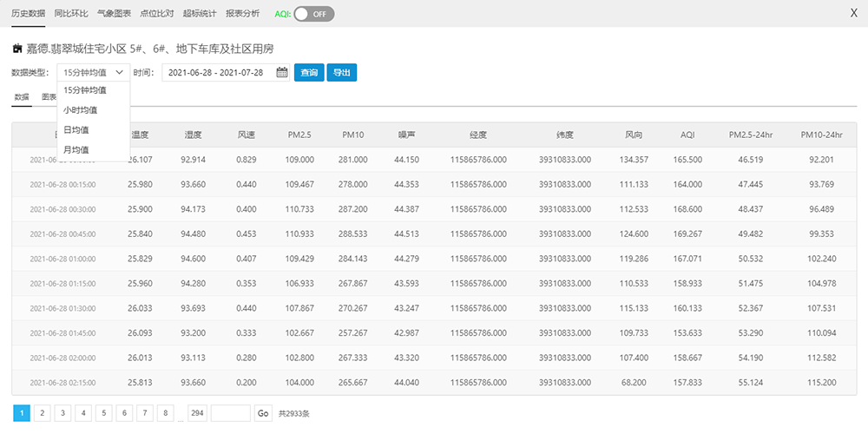Image resolution: width=868 pixels, height=447 pixels.
Task: Choose 日均值 option in the dropdown
Action: pos(76,130)
